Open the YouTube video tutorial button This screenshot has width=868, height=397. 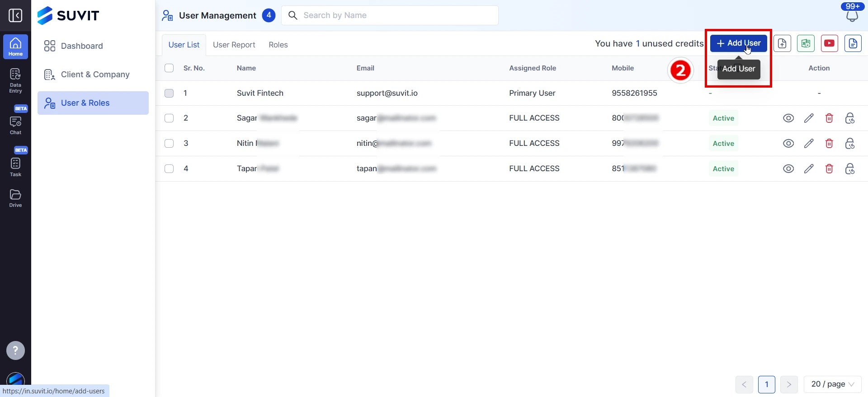click(830, 43)
